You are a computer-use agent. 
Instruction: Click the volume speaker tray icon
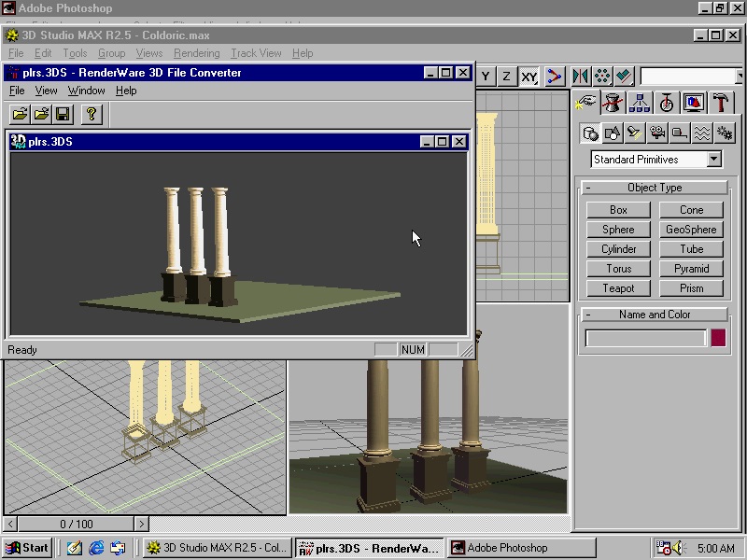(678, 548)
